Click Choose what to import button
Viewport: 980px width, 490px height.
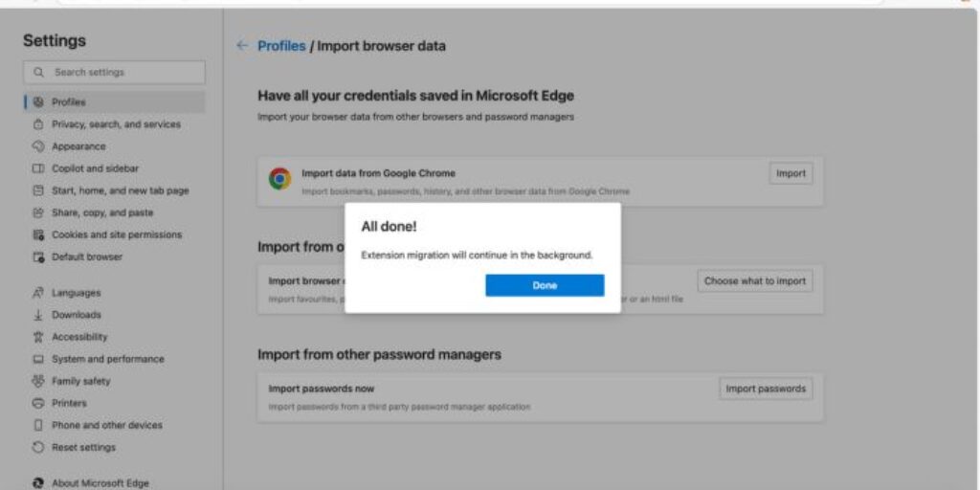(755, 281)
